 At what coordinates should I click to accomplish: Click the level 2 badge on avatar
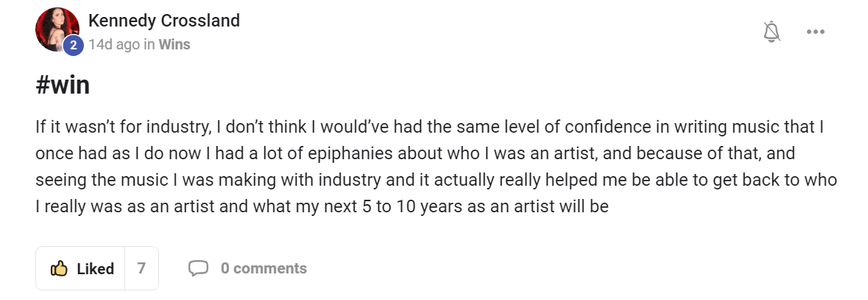[x=73, y=45]
